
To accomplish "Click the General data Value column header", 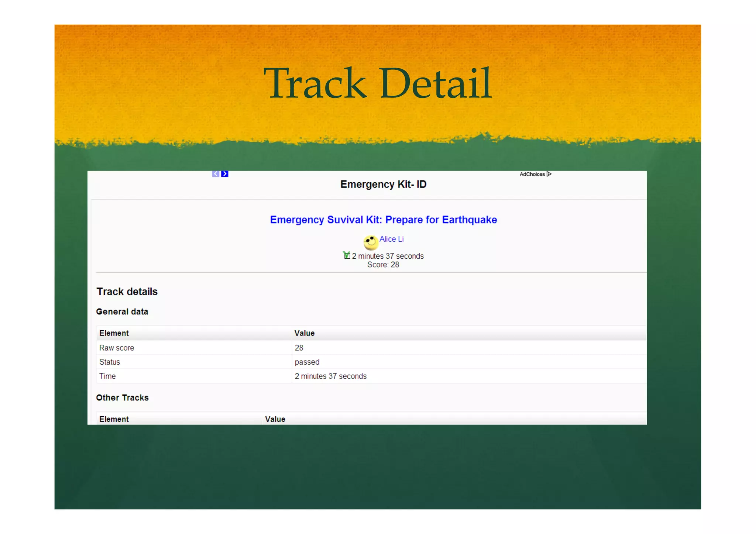I will click(305, 333).
